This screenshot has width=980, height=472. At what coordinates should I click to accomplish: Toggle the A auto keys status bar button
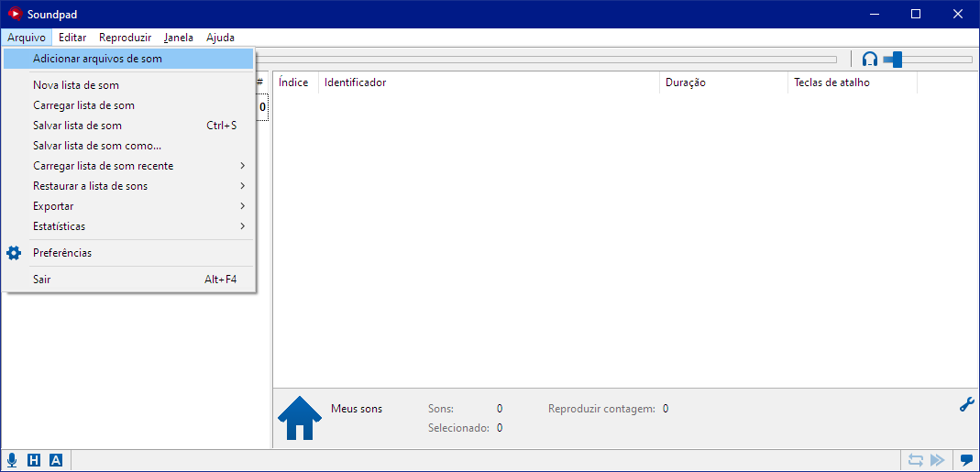pyautogui.click(x=56, y=460)
